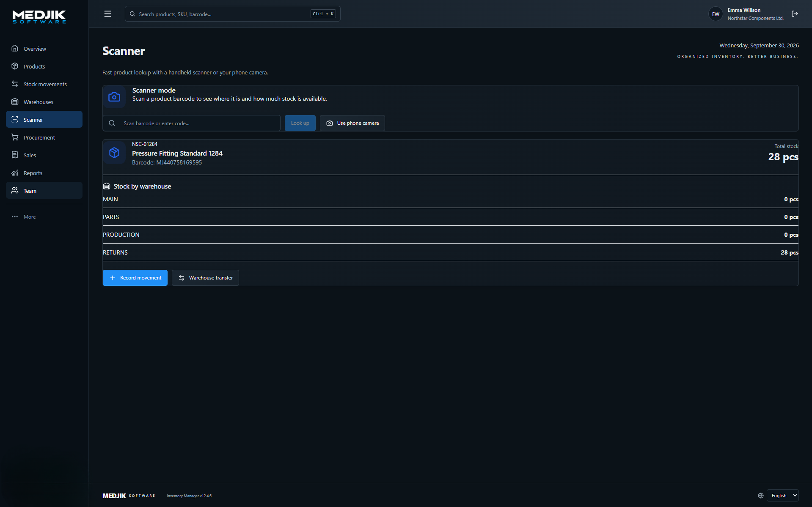Click the More ellipsis icon
Image resolution: width=812 pixels, height=507 pixels.
(15, 217)
